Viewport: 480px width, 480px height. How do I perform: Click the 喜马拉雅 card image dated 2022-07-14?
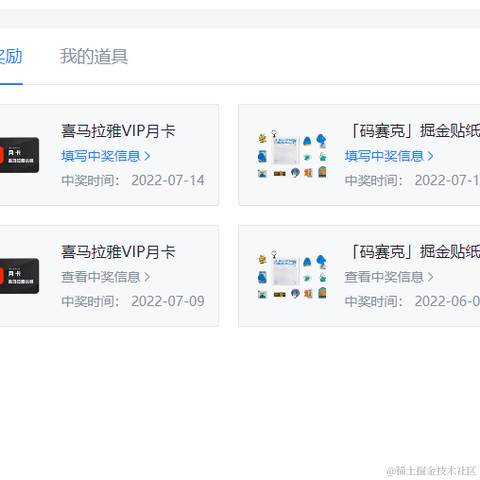[x=19, y=155]
